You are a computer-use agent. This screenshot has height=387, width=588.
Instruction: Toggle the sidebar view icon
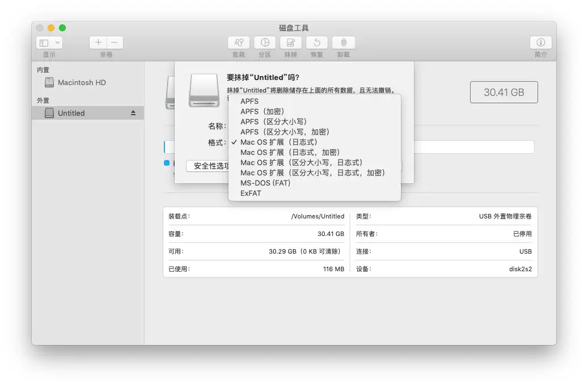[x=44, y=43]
